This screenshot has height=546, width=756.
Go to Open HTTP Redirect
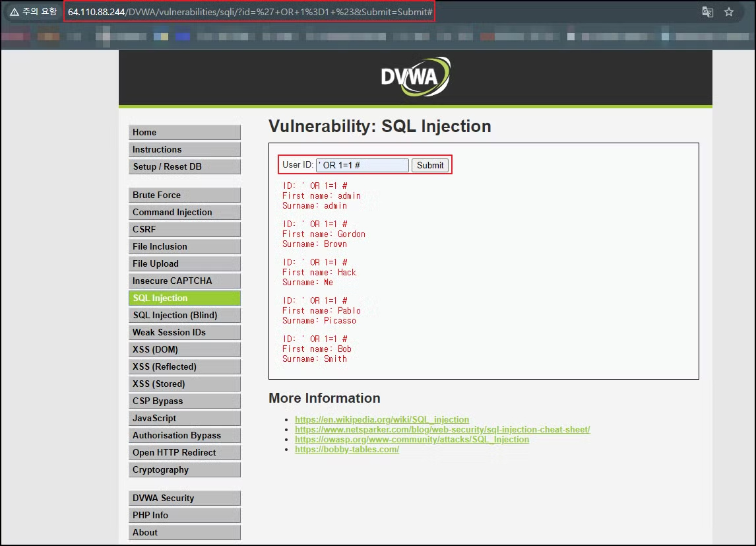[x=185, y=452]
